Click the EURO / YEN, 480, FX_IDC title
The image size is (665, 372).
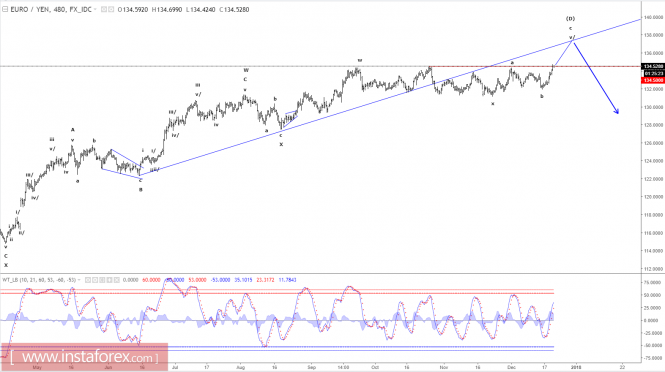pos(51,9)
